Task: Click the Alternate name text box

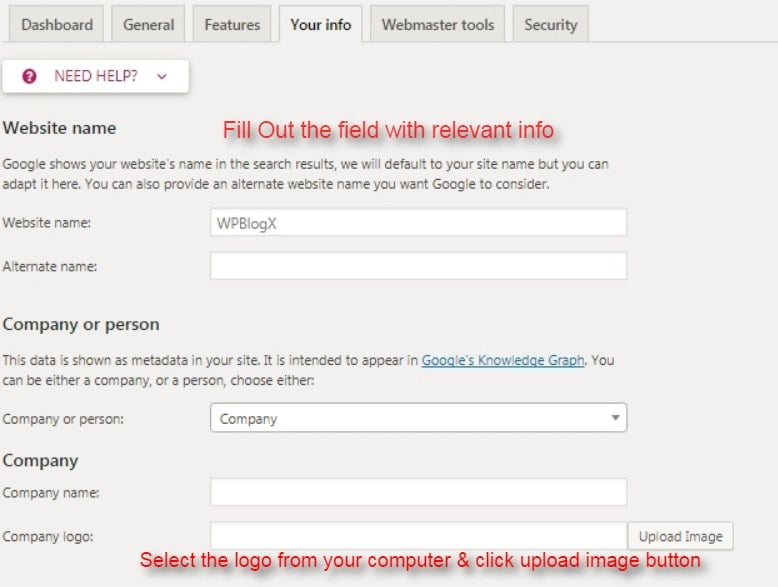Action: [418, 265]
